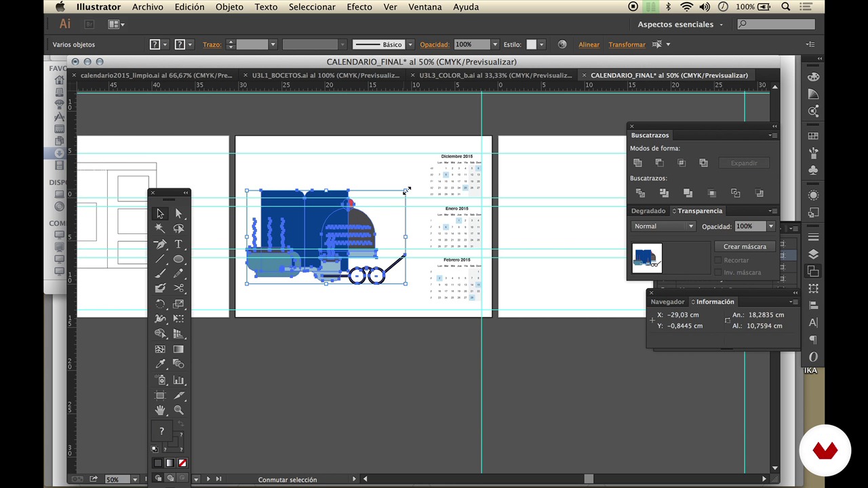Open the 50% zoom level dropdown
Screen dimensions: 868x488
click(x=135, y=479)
